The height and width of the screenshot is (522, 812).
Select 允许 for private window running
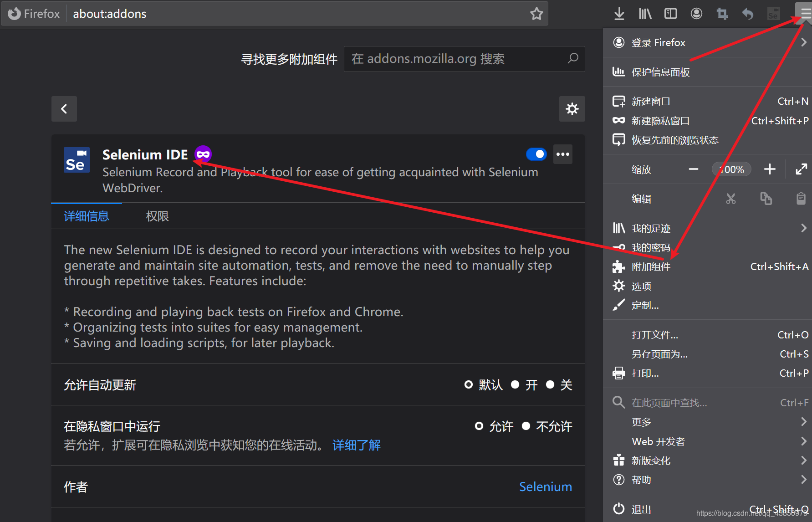pyautogui.click(x=479, y=426)
